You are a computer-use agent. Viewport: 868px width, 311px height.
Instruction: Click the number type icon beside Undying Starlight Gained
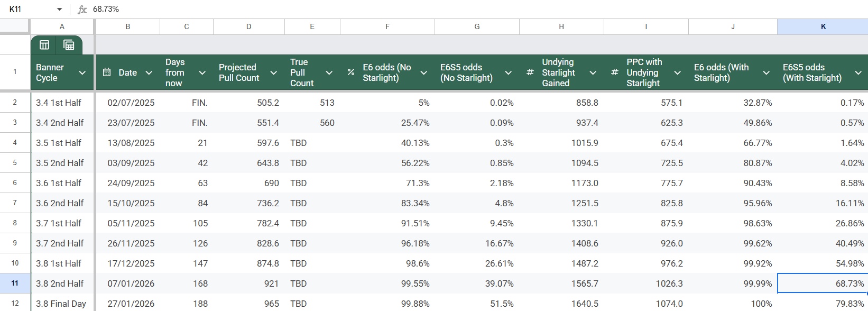[x=530, y=72]
